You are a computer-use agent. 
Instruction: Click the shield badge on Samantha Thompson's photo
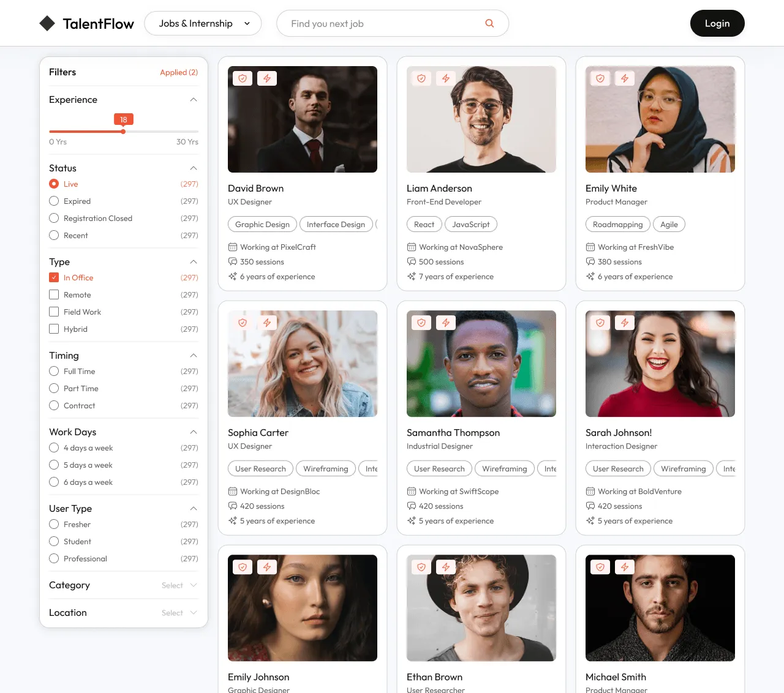[421, 323]
